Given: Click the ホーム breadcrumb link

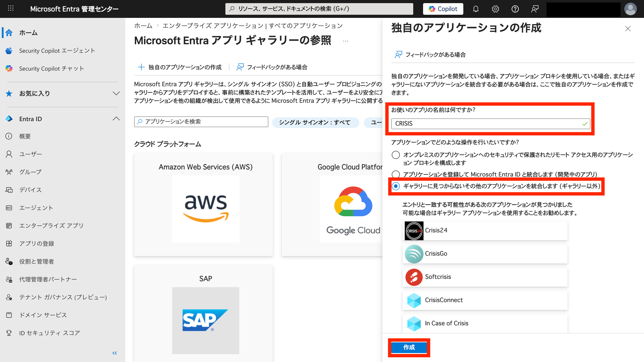Looking at the screenshot, I should pyautogui.click(x=143, y=26).
